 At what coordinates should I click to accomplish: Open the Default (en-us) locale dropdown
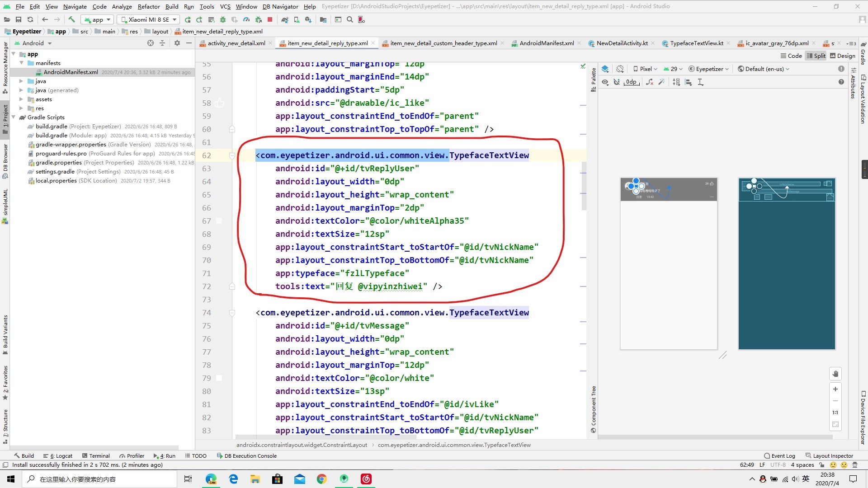(764, 69)
